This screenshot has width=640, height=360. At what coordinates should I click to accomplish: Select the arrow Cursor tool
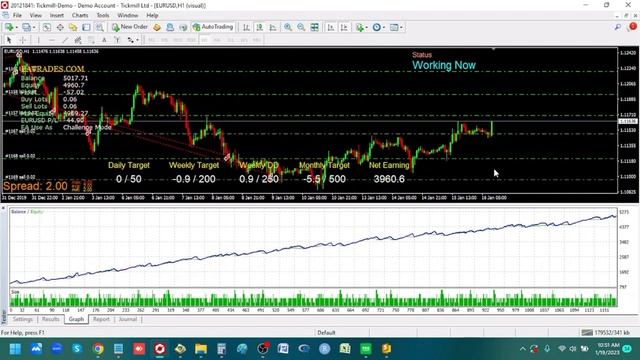9,40
